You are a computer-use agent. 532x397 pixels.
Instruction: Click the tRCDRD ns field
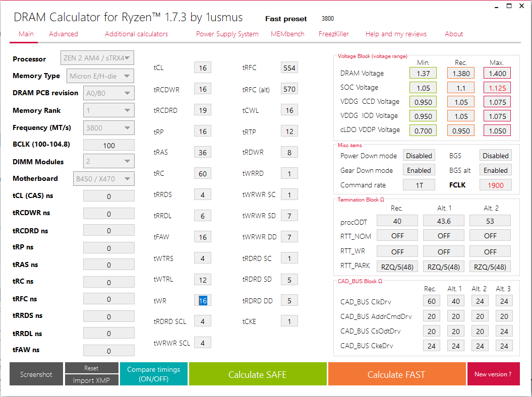[x=108, y=231]
